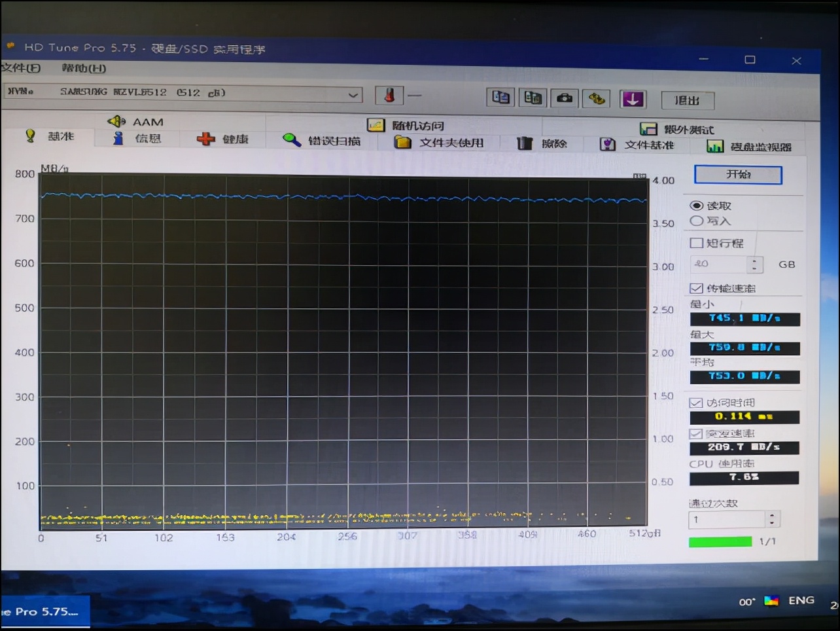Click the copy text to clipboard icon
Viewport: 840px width, 631px height.
[500, 98]
